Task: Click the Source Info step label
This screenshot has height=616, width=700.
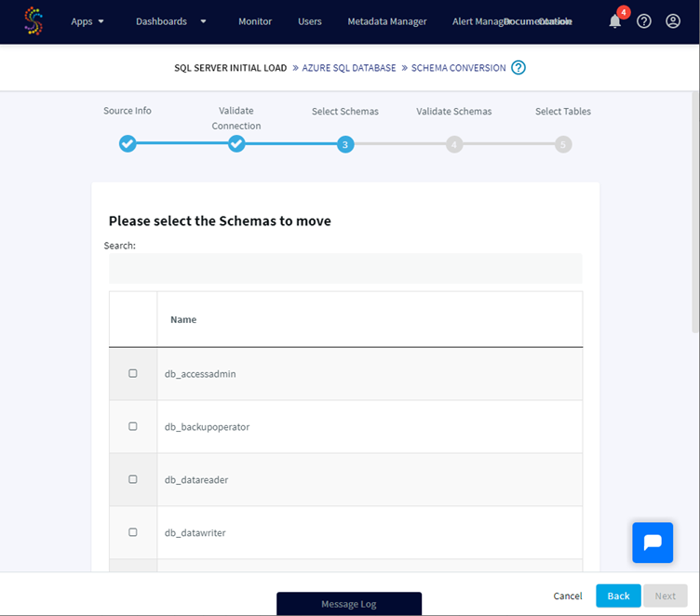Action: point(128,111)
